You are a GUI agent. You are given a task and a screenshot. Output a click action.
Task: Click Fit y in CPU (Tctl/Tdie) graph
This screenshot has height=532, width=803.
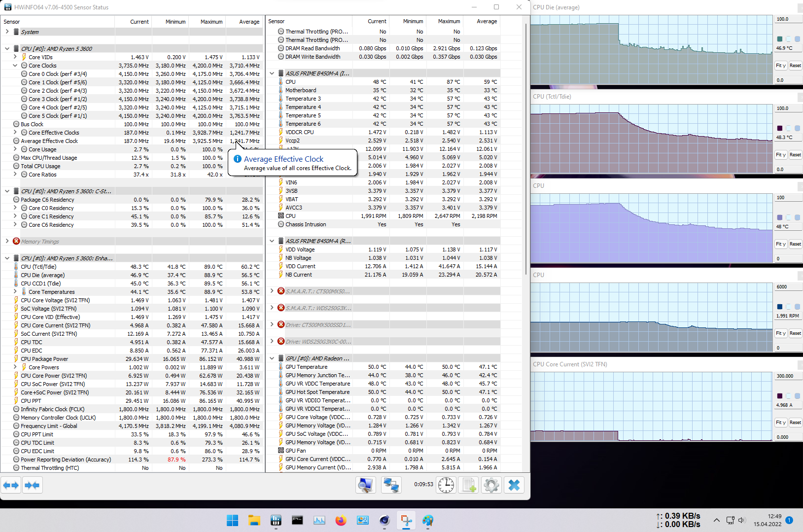pyautogui.click(x=781, y=155)
